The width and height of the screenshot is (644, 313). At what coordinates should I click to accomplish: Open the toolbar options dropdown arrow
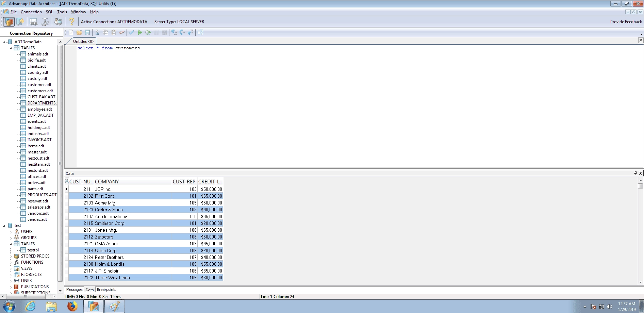pyautogui.click(x=642, y=34)
